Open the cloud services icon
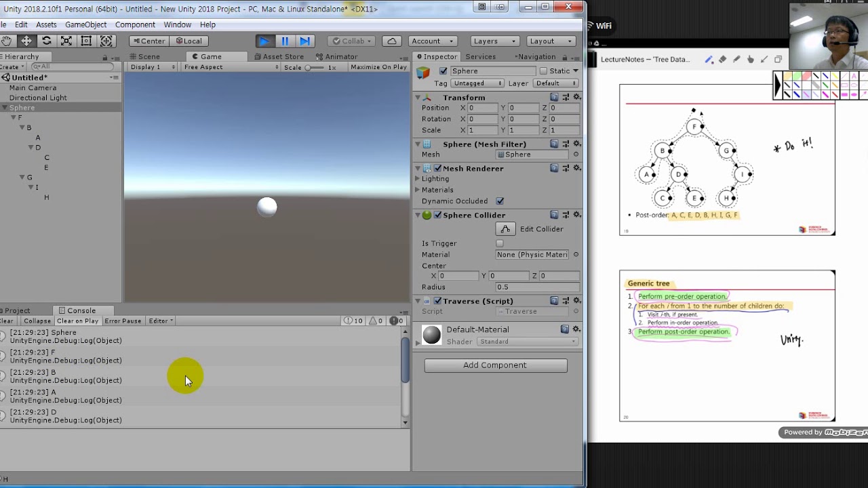This screenshot has width=868, height=488. tap(392, 41)
